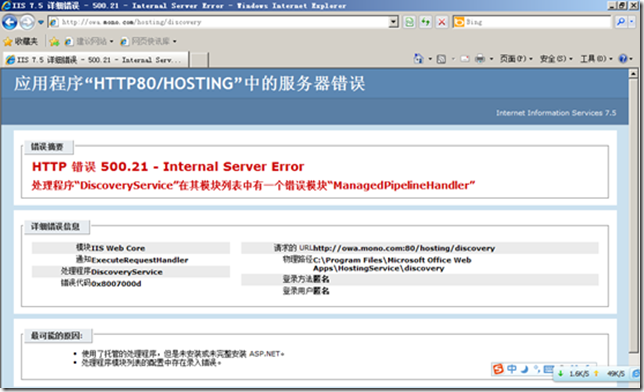Toggle the 中 Chinese/English input mode

512,369
